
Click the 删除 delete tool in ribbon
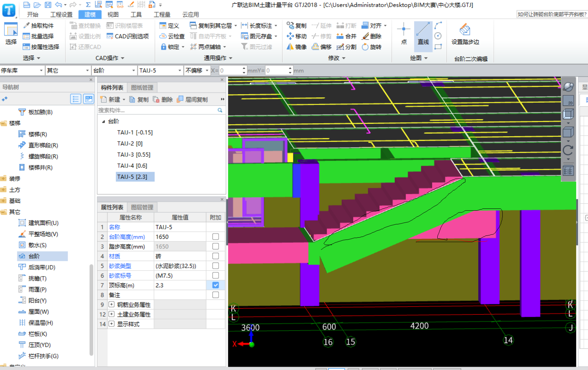click(x=372, y=36)
